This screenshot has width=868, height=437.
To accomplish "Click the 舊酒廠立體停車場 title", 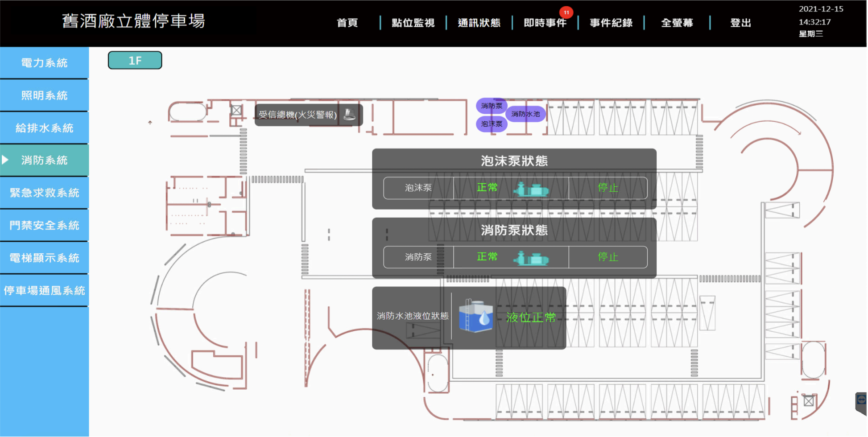I will pos(133,21).
